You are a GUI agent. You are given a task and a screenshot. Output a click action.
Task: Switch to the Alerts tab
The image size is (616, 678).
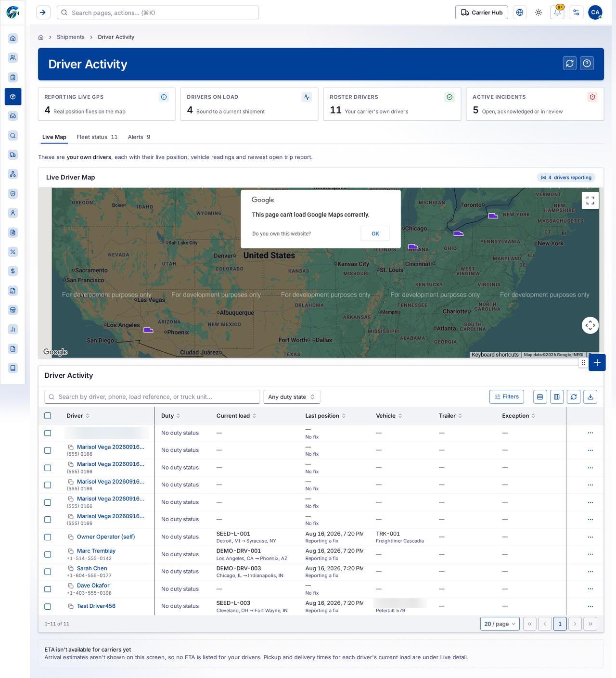[x=139, y=137]
